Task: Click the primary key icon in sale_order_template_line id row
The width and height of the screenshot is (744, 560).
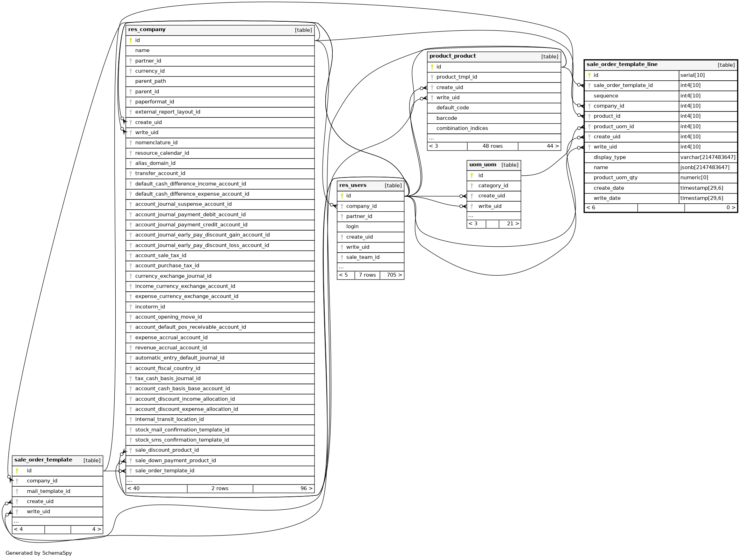Action: pyautogui.click(x=589, y=75)
